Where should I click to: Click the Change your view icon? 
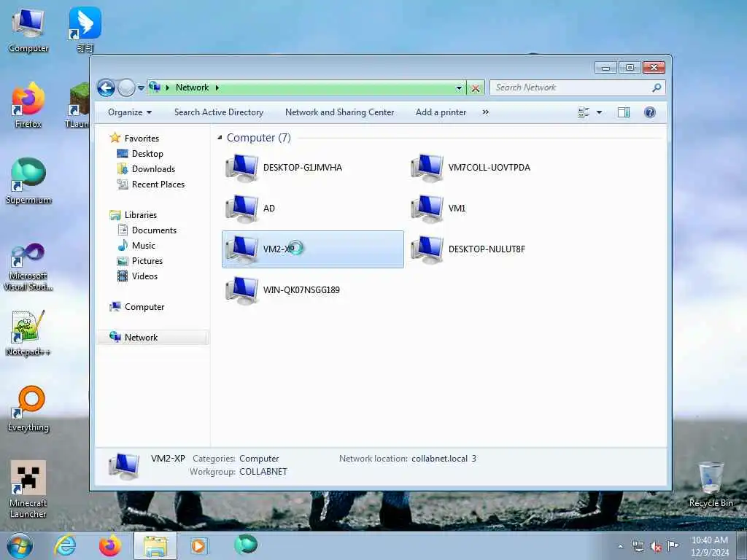click(584, 112)
